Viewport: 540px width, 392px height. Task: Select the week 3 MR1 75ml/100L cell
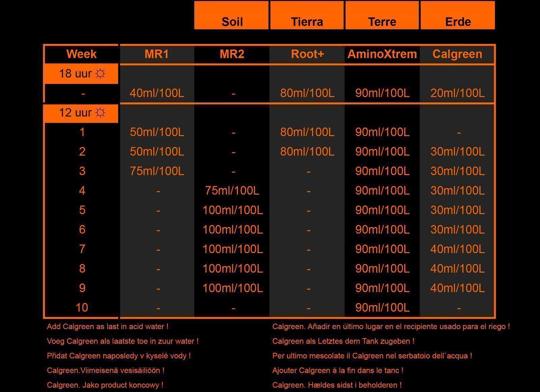(157, 171)
